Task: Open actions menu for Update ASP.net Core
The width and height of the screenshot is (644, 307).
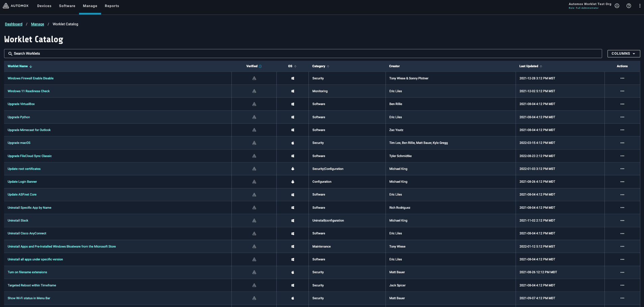Action: point(622,195)
